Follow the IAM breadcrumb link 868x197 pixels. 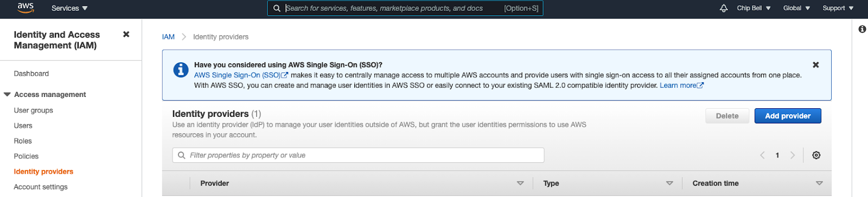[x=168, y=37]
